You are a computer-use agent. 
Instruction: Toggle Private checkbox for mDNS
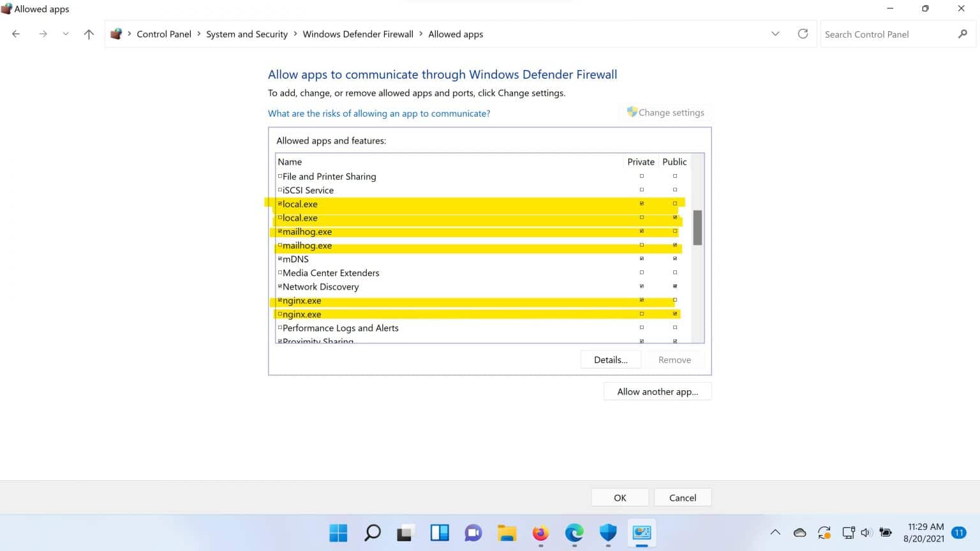click(x=642, y=259)
